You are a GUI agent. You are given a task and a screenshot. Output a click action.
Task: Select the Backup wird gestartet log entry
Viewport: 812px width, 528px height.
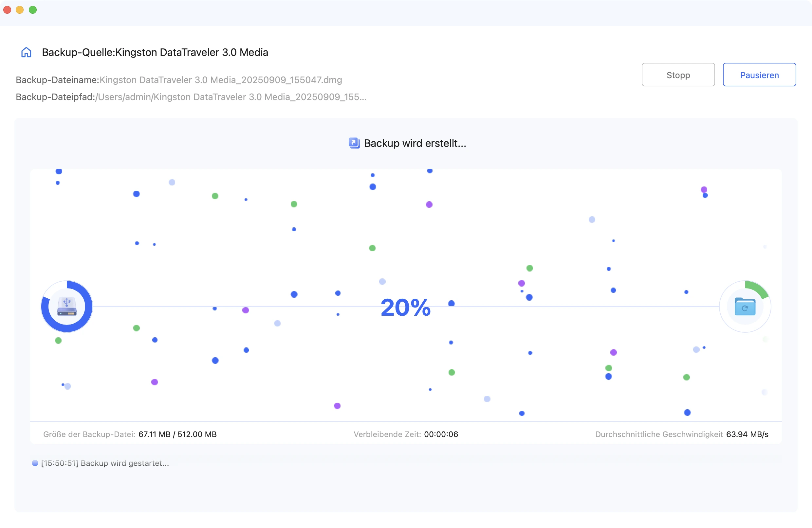pos(105,463)
